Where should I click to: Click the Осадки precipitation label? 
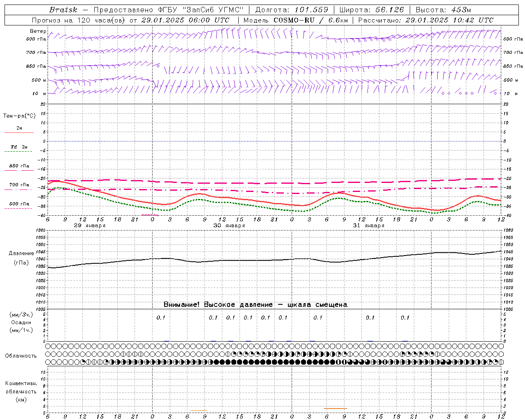pyautogui.click(x=21, y=322)
